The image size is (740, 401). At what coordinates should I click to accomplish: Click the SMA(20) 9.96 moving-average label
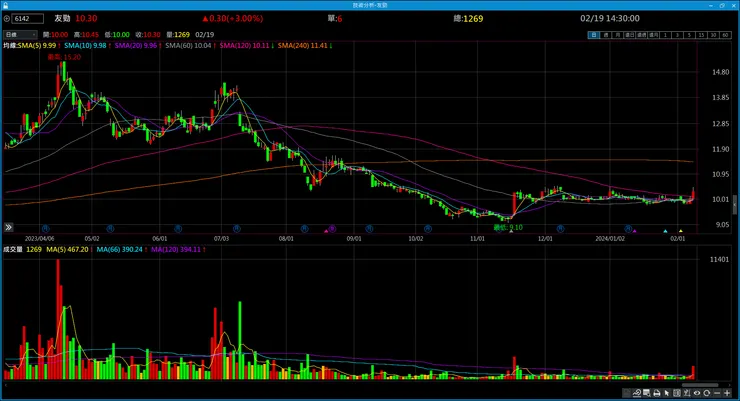click(135, 46)
